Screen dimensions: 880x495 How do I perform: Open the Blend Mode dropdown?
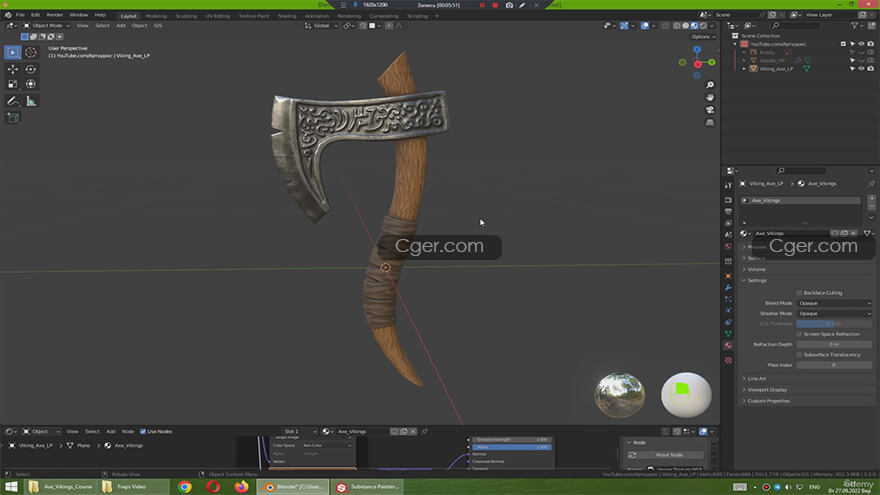(833, 303)
